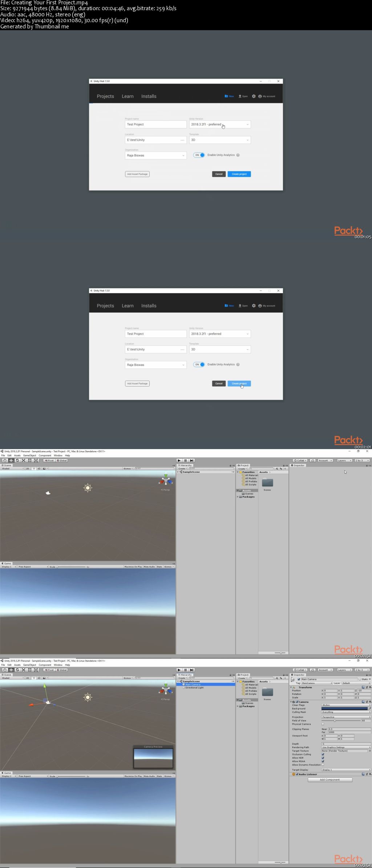
Task: Click Create project in the 00:02:01 frame
Action: pyautogui.click(x=239, y=384)
